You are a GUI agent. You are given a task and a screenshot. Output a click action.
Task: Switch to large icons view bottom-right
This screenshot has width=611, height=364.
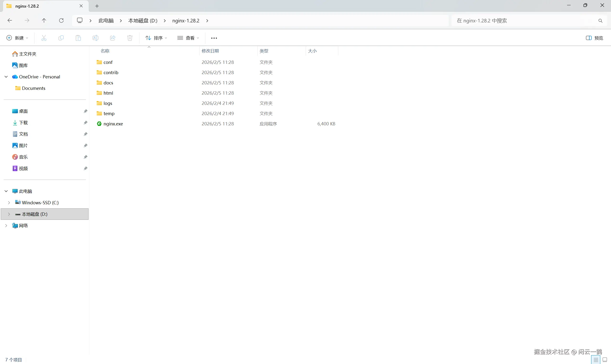605,360
